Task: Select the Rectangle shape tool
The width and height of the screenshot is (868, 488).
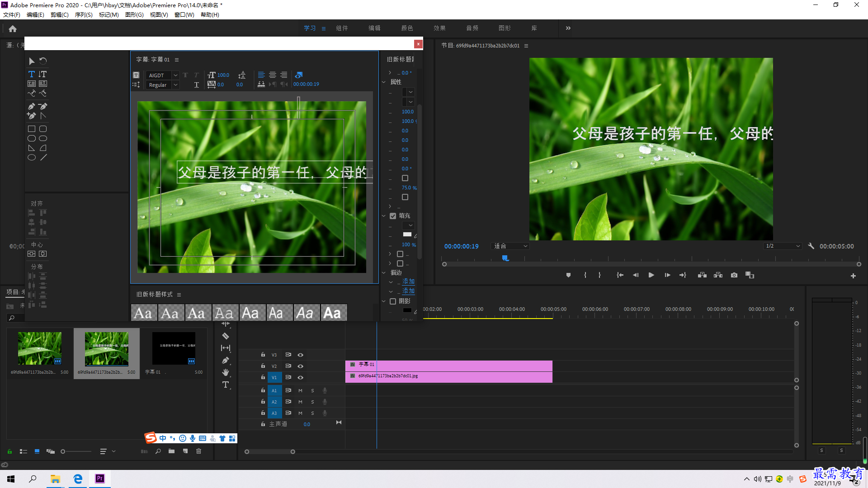Action: [x=32, y=129]
